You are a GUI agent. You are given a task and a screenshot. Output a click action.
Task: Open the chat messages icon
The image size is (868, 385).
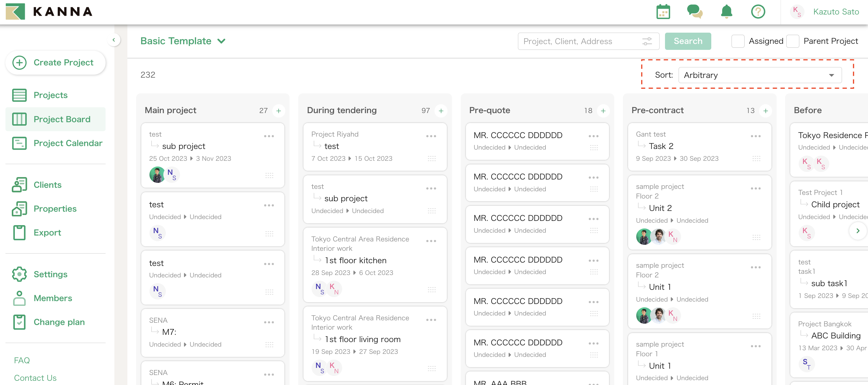[694, 12]
